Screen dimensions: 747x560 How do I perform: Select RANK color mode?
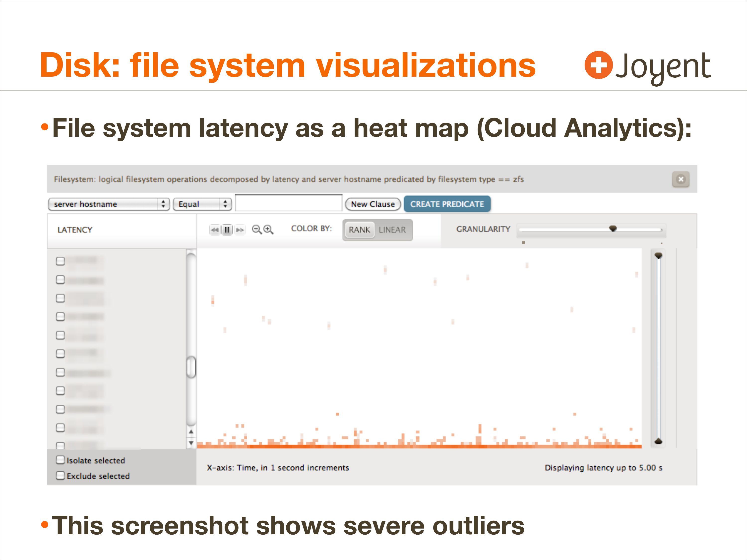[x=359, y=230]
